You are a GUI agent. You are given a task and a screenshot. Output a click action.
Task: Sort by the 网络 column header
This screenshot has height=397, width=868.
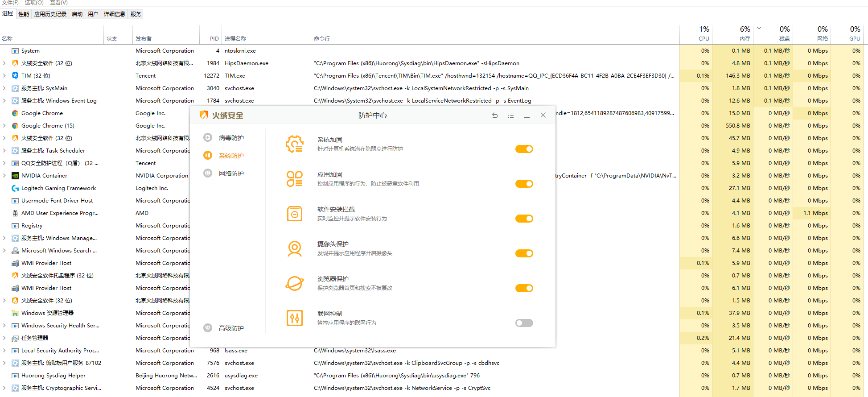point(812,34)
